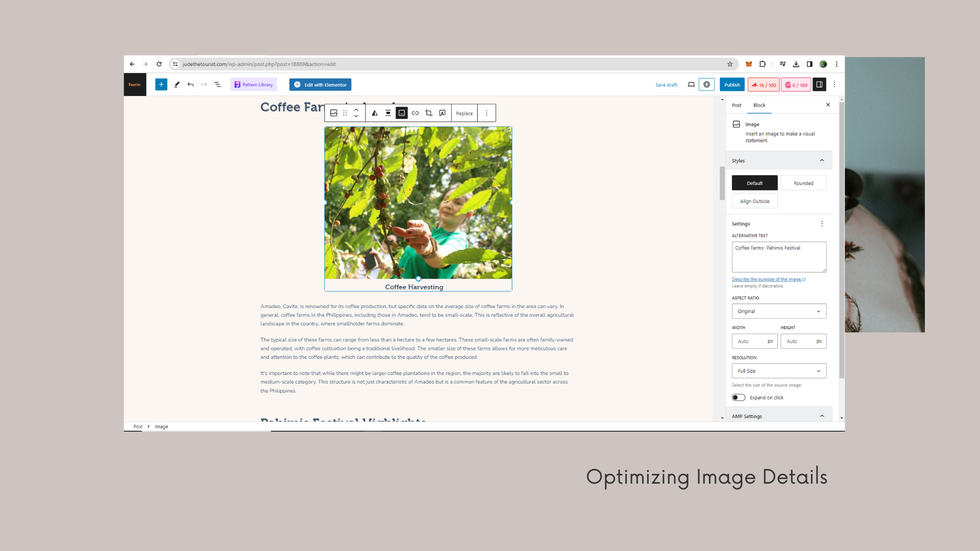This screenshot has width=980, height=551.
Task: Select the Block tab in sidebar
Action: point(759,105)
